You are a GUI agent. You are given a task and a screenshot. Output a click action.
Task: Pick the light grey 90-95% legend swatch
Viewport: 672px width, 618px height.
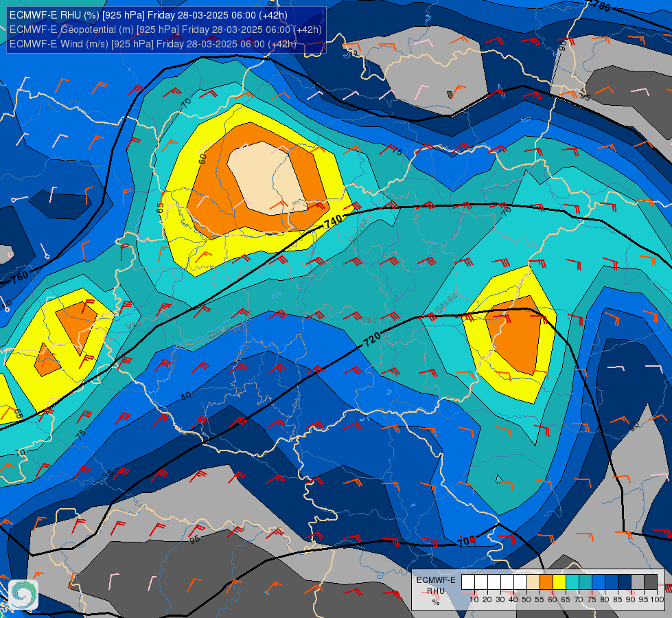pos(638,582)
